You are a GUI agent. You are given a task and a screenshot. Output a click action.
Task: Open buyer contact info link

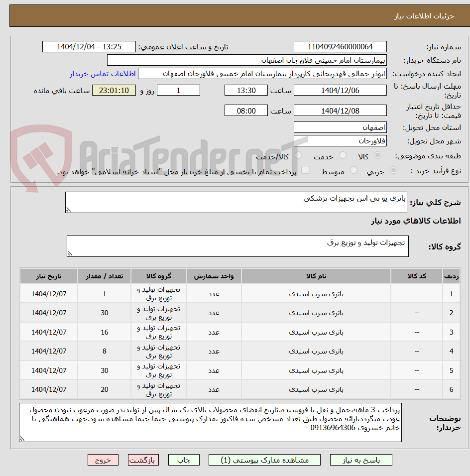coord(103,74)
